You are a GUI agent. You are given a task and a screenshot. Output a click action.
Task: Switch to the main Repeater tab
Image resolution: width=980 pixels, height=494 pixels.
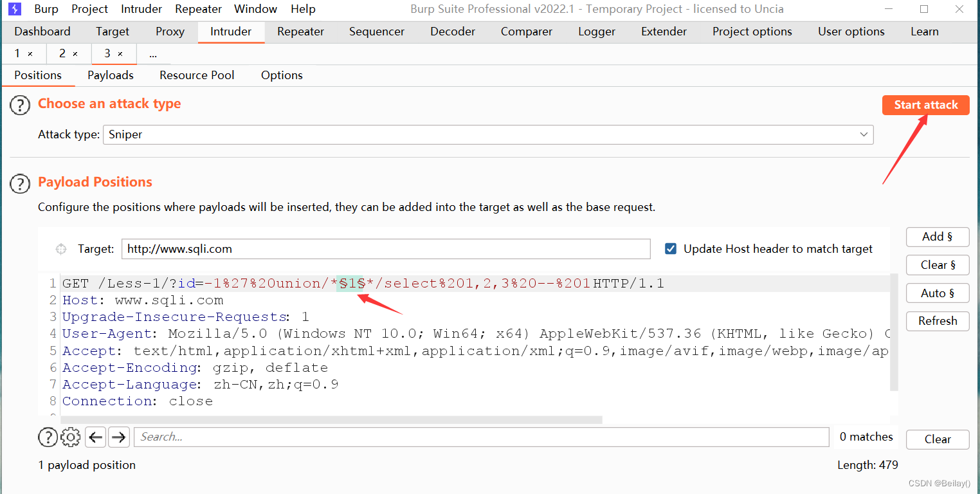point(300,32)
